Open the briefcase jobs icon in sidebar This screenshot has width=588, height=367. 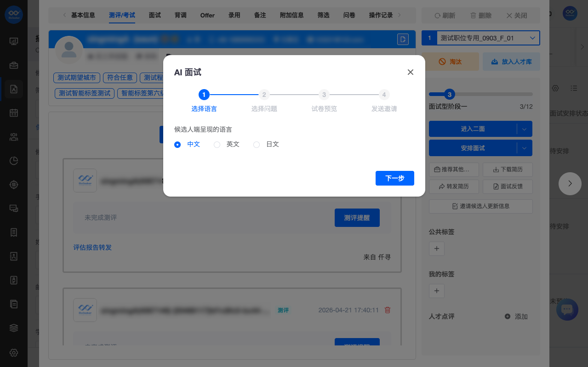click(x=14, y=65)
